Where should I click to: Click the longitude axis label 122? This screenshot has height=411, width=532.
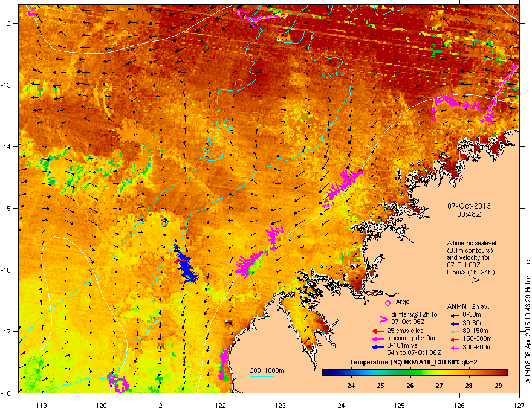(x=221, y=405)
